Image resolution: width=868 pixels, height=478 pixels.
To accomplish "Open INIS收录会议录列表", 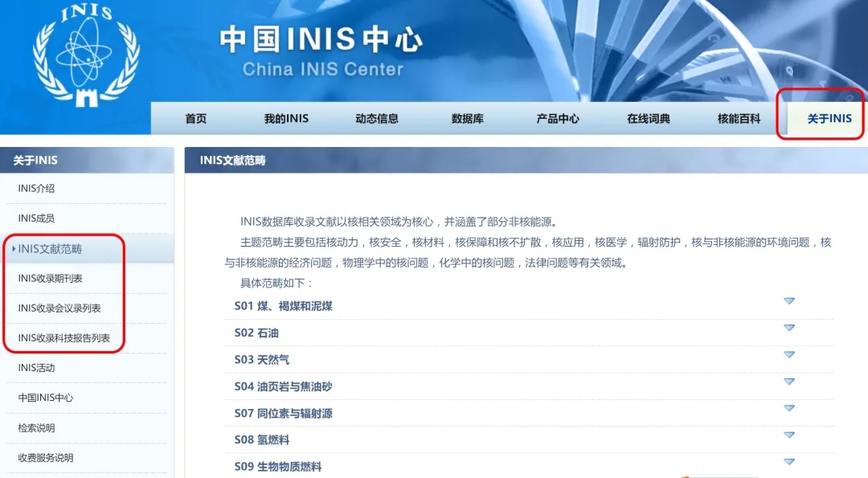I will point(59,308).
